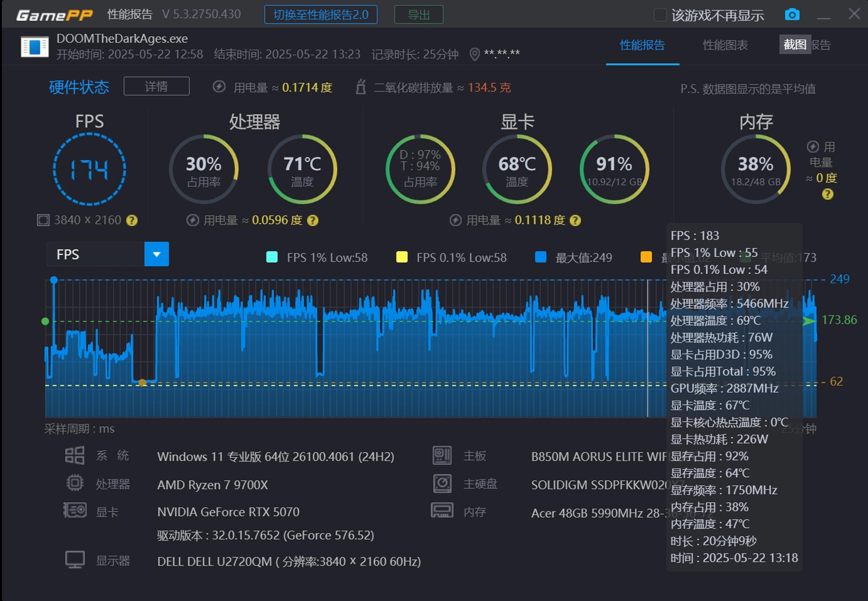Select the performance report (性能报告) tab
The width and height of the screenshot is (868, 601).
click(642, 45)
